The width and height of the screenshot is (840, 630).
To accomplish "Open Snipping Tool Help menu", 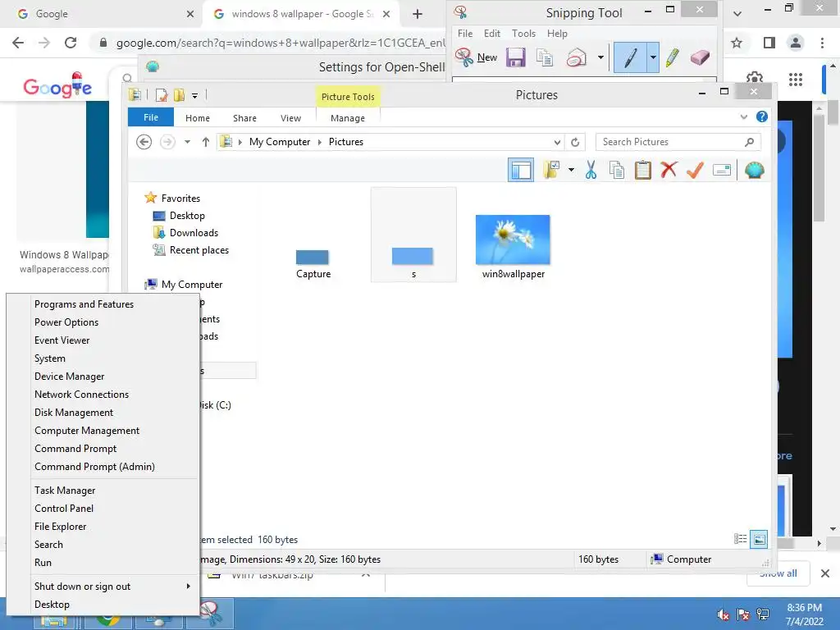I will [557, 33].
